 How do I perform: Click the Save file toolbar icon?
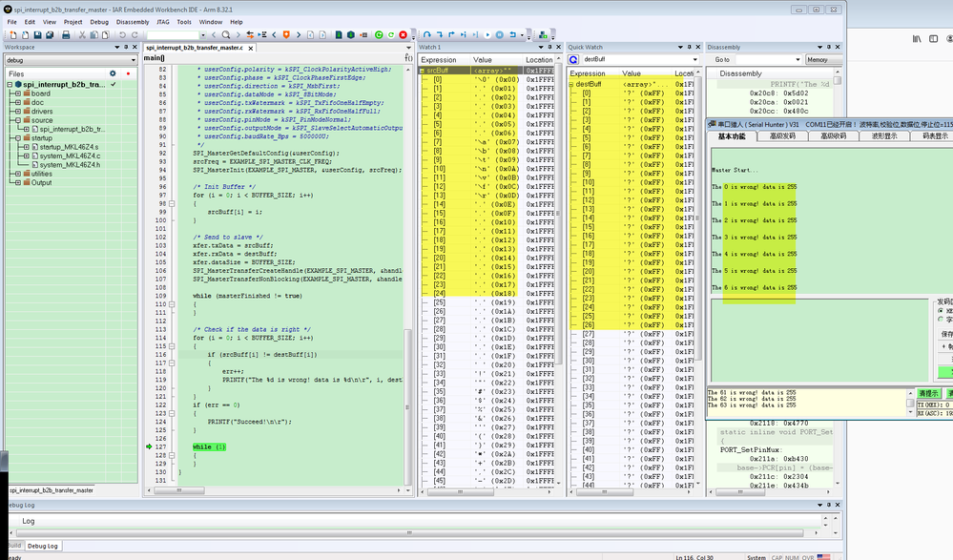tap(39, 35)
